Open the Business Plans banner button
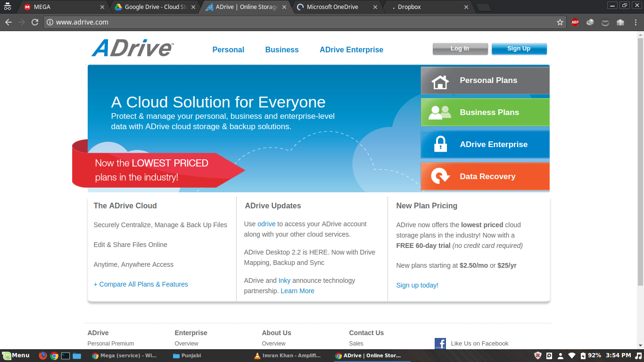 [x=485, y=113]
